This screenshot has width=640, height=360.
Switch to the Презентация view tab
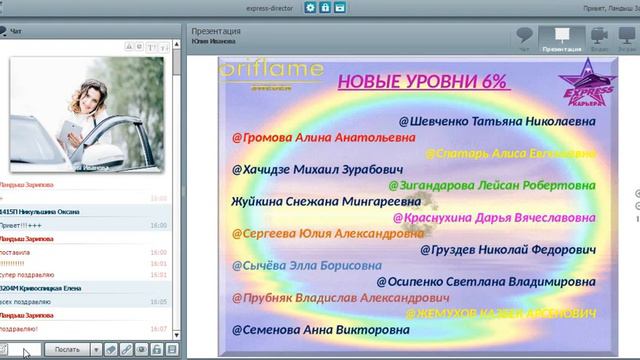562,39
